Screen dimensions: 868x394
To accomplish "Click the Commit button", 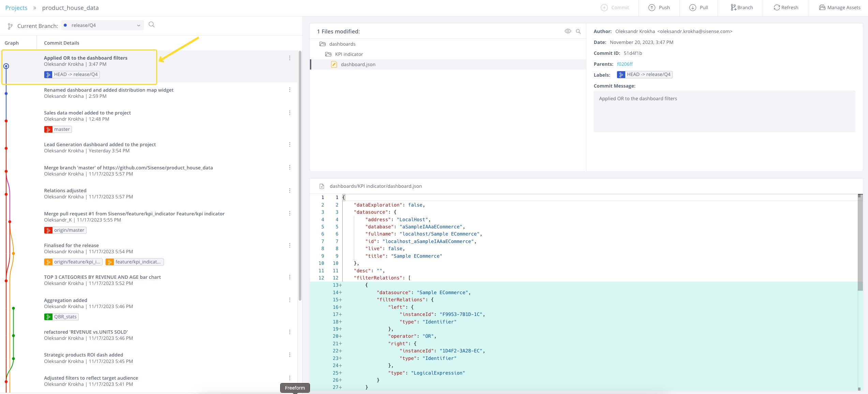I will 615,7.
